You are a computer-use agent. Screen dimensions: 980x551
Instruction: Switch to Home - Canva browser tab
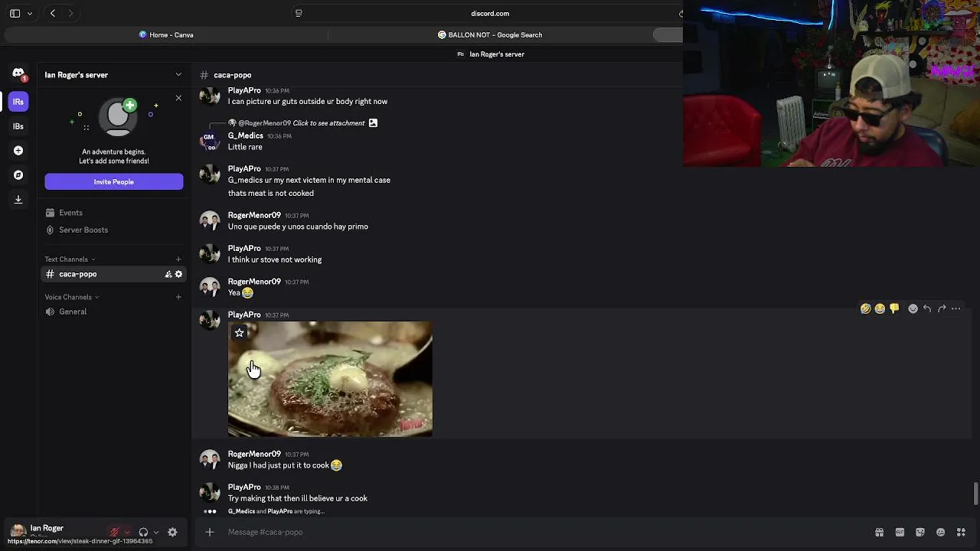click(166, 34)
